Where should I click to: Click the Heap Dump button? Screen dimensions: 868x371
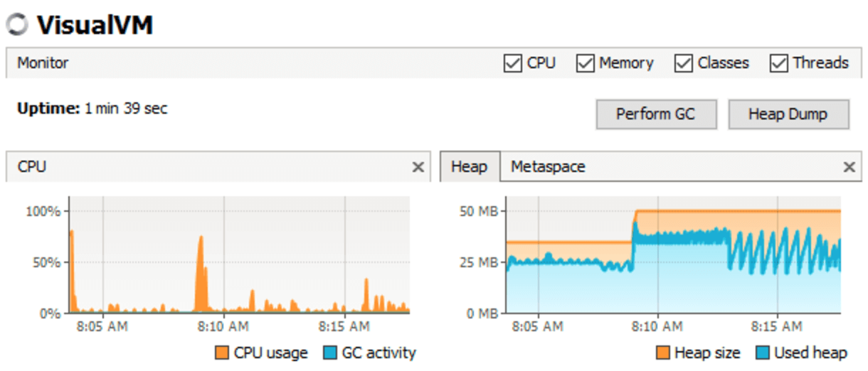coord(788,114)
